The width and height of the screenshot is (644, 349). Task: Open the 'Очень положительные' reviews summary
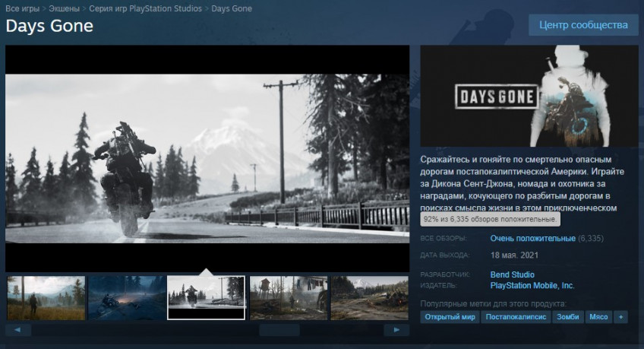(x=532, y=239)
